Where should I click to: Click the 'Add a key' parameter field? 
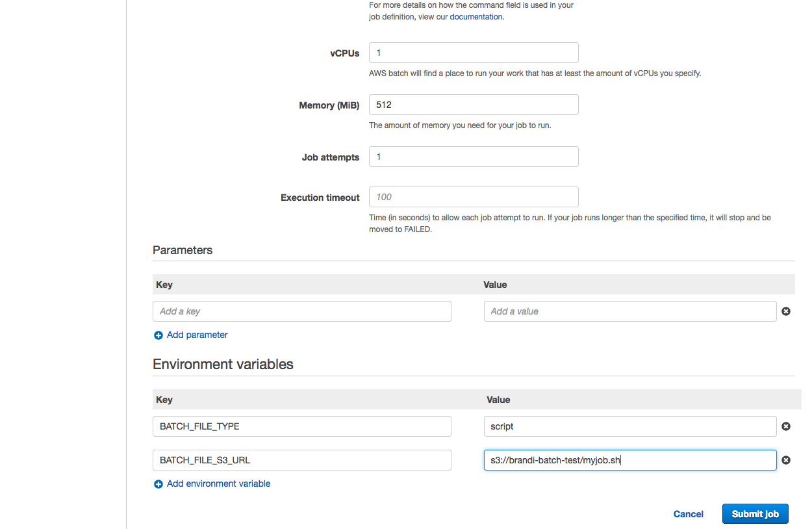coord(301,311)
